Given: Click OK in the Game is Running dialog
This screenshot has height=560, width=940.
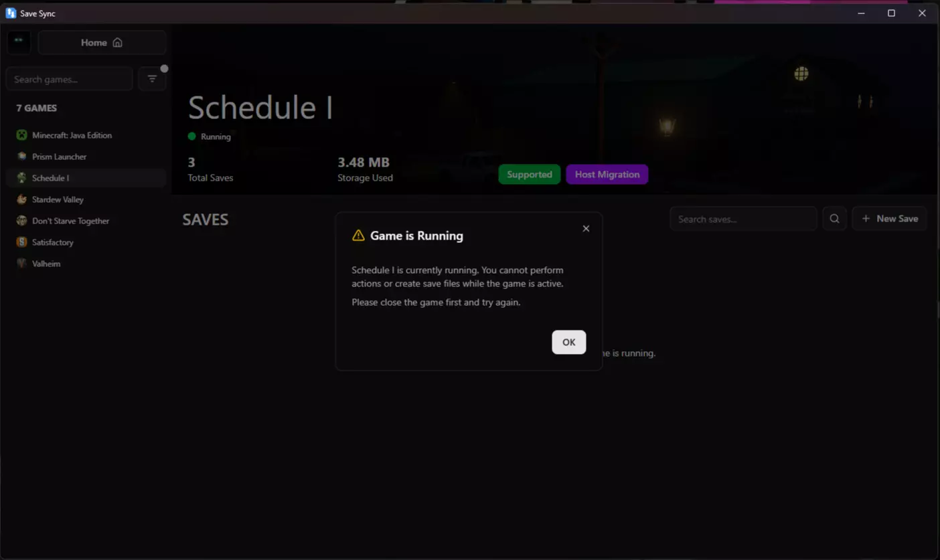Looking at the screenshot, I should [x=568, y=342].
